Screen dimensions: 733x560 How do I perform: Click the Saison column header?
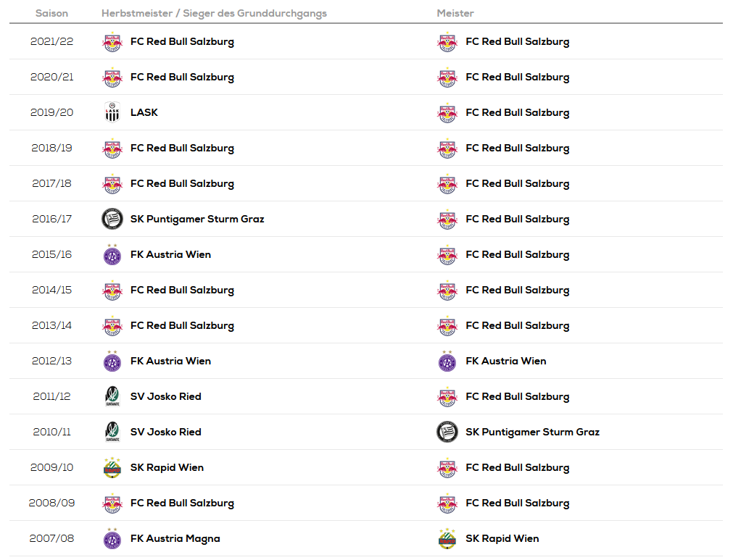point(52,13)
